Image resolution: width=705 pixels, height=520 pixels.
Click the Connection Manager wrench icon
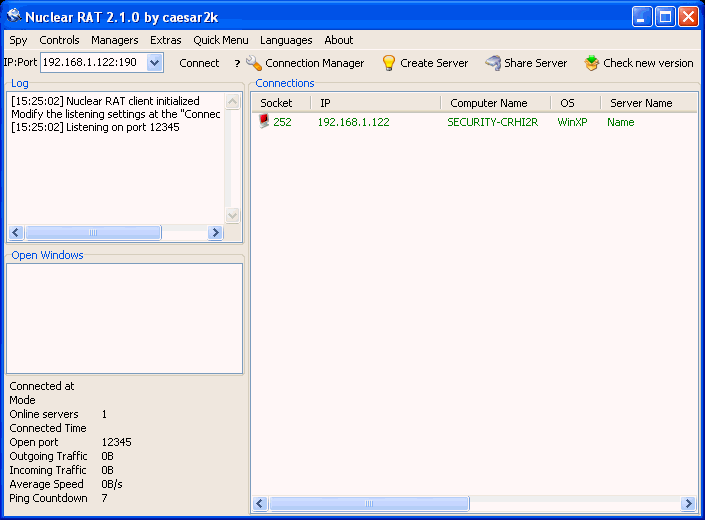[254, 63]
